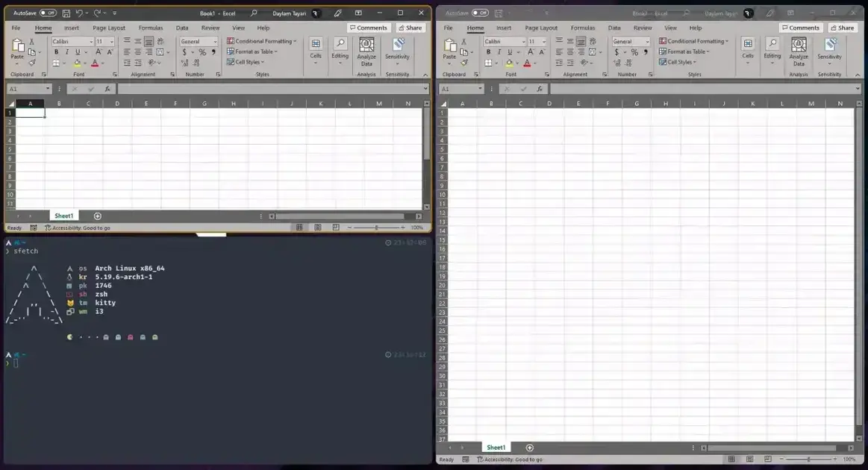Viewport: 868px width, 470px height.
Task: Open Analyze Data in left Excel window
Action: (x=366, y=51)
